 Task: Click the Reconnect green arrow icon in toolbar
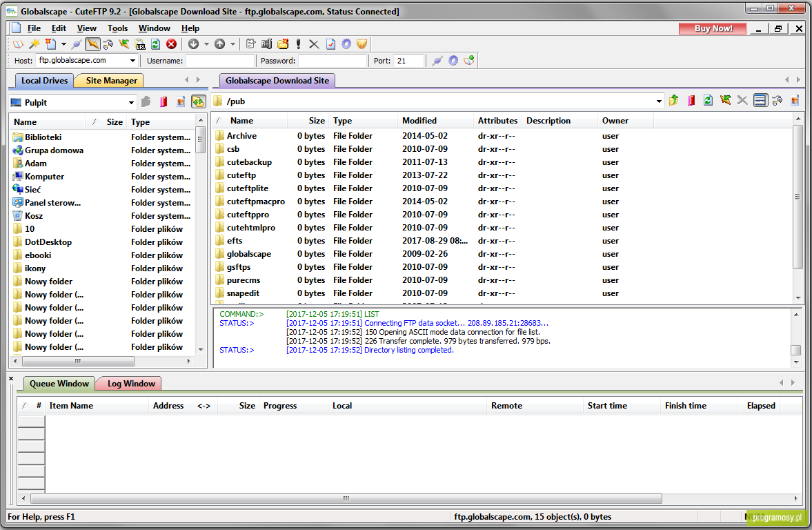tap(124, 44)
